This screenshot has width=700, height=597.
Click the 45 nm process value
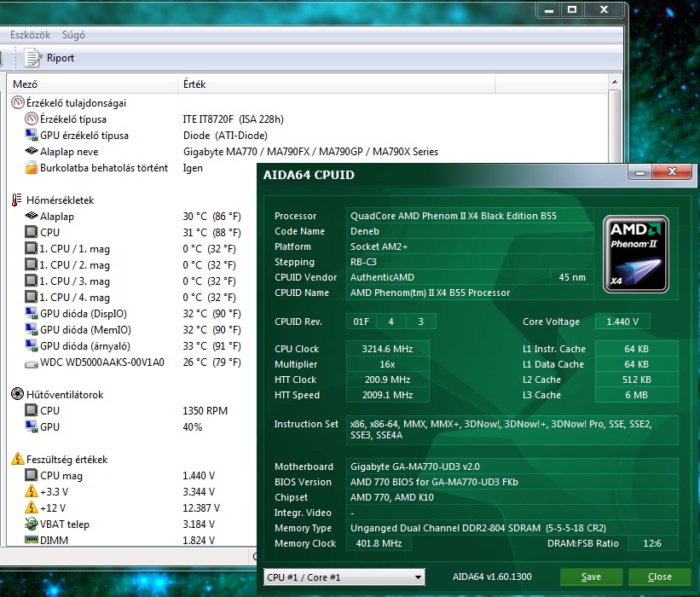pos(572,277)
